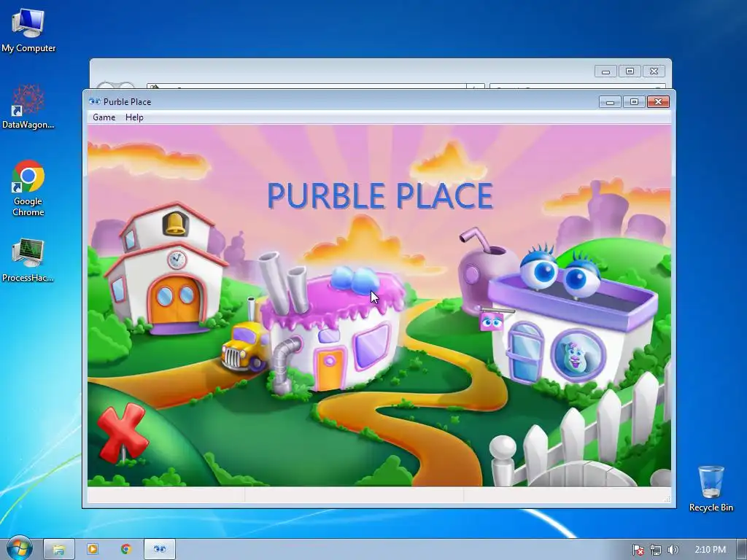Click the yellow delivery truck
This screenshot has width=747, height=560.
[x=244, y=348]
